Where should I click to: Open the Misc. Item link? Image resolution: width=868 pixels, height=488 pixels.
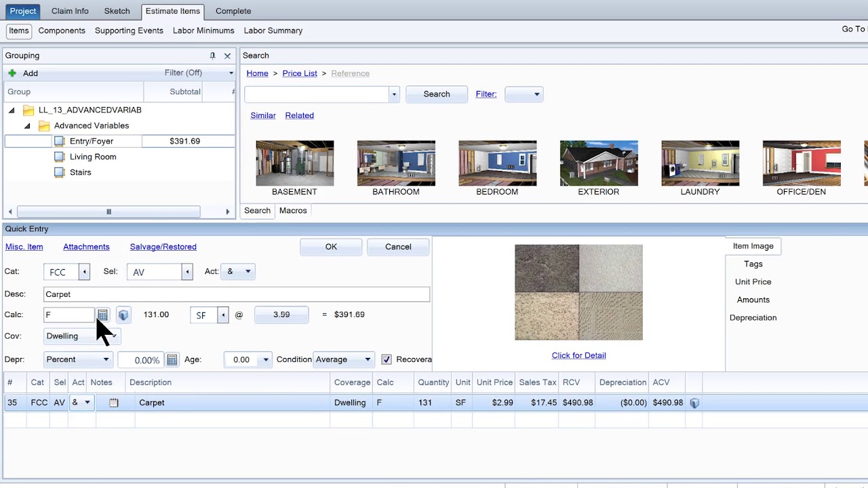click(24, 247)
